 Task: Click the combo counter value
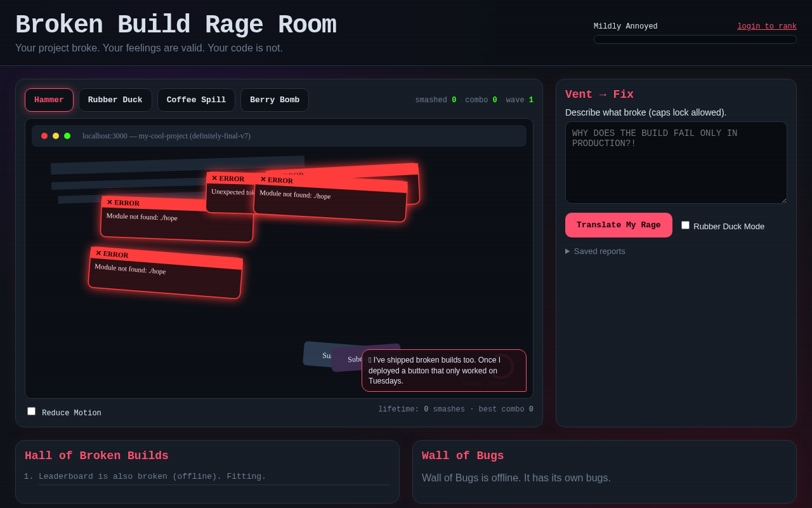pos(495,100)
